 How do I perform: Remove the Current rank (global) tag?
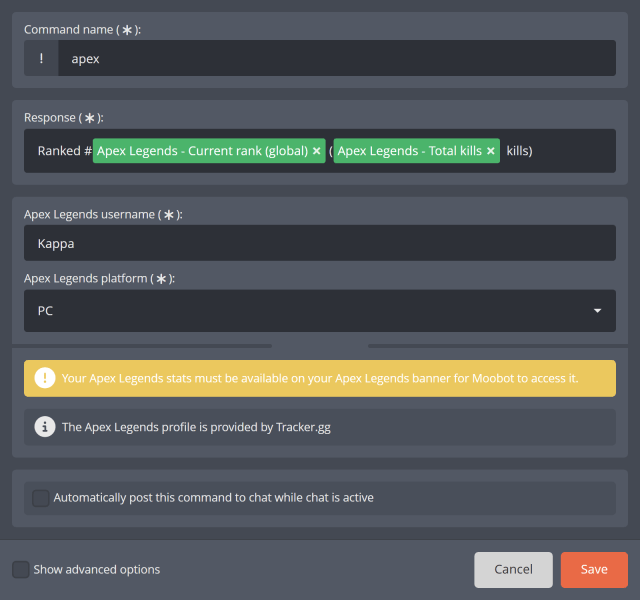tap(316, 151)
